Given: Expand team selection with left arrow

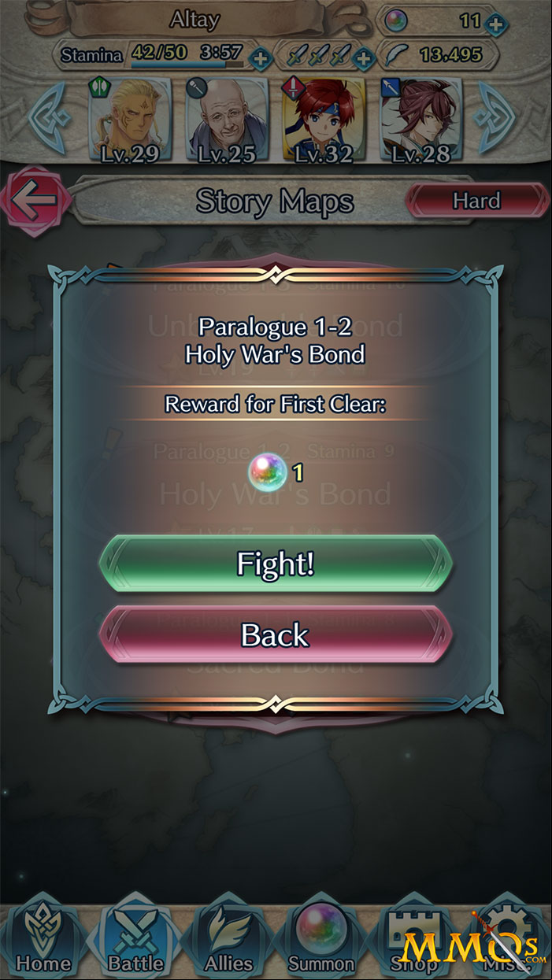Looking at the screenshot, I should point(48,116).
